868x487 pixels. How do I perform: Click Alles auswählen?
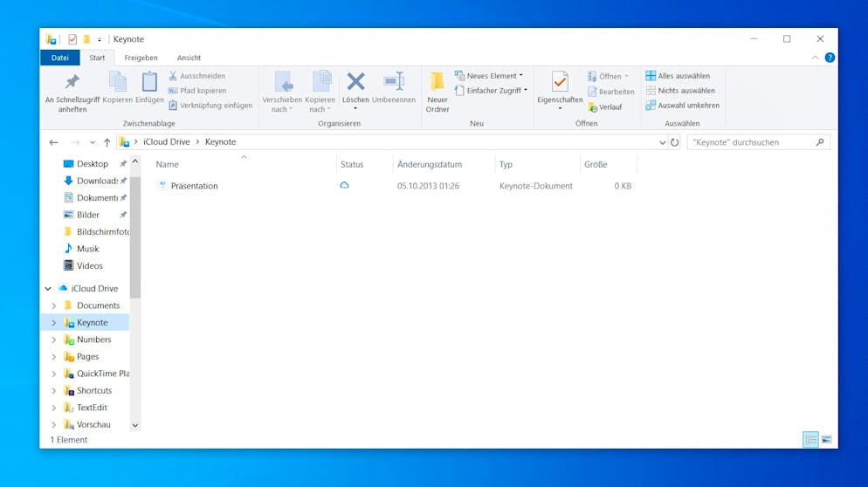coord(678,76)
